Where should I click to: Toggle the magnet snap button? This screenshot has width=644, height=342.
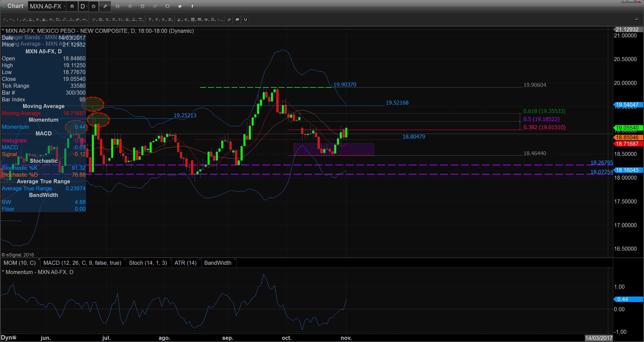246,20
